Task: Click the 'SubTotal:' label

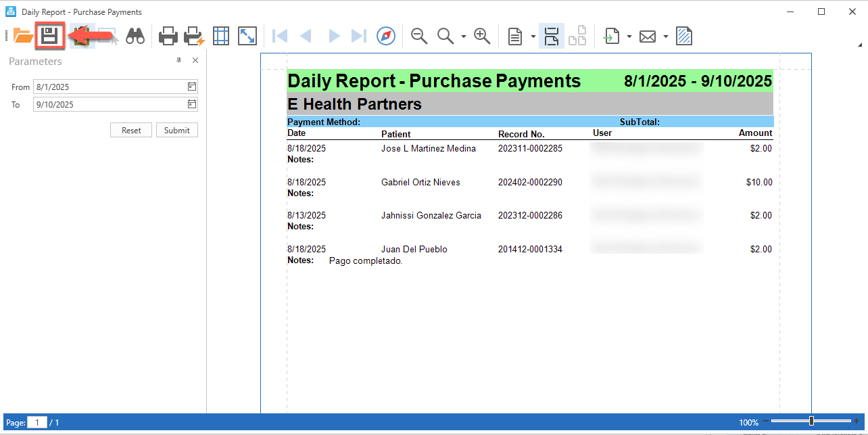Action: [x=640, y=122]
